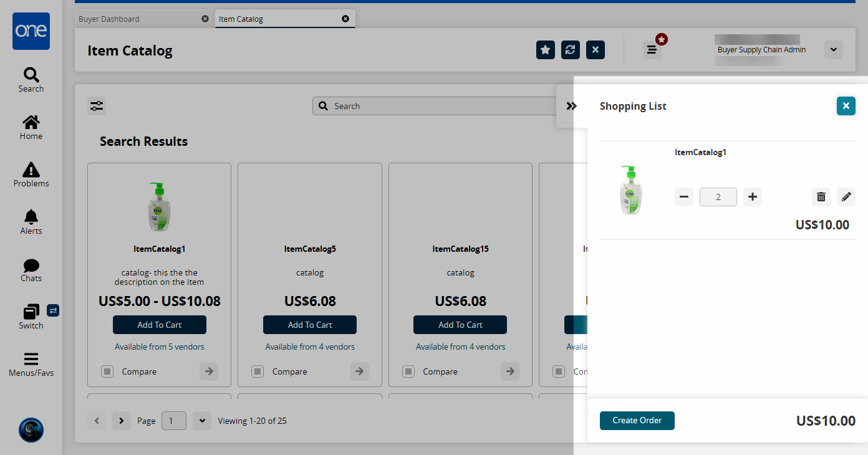Add ItemCatalog5 to cart
Image resolution: width=868 pixels, height=455 pixels.
(310, 325)
